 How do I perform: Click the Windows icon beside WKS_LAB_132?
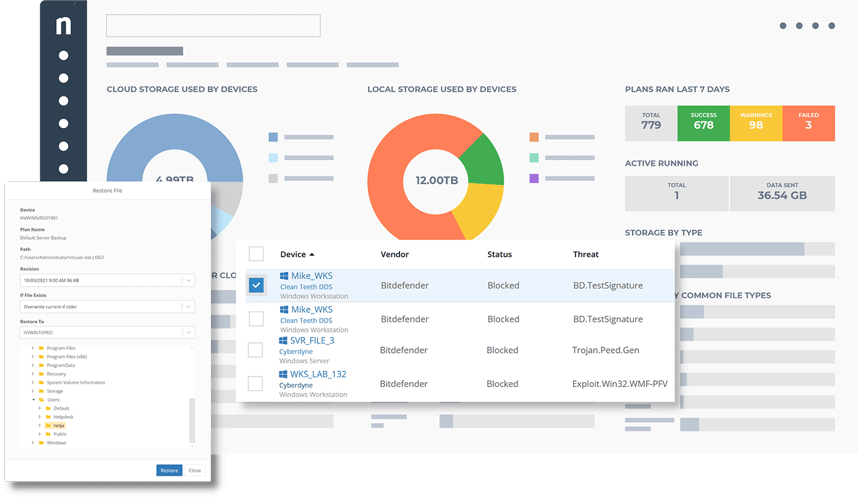(283, 374)
